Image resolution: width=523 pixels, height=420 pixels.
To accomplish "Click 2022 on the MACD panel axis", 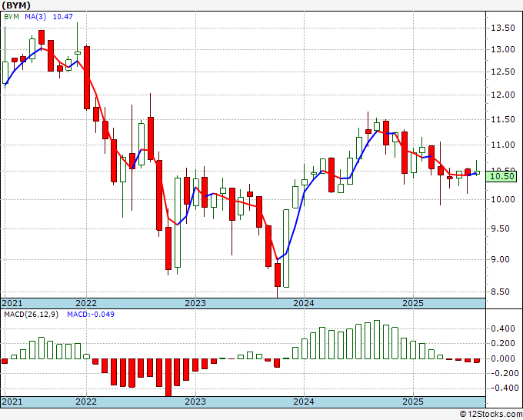I will (x=86, y=402).
